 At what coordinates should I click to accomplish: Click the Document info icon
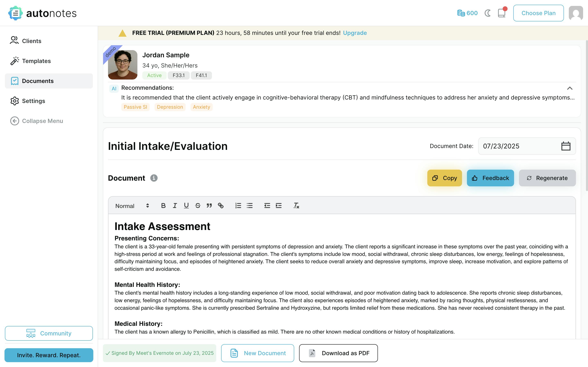coord(154,178)
